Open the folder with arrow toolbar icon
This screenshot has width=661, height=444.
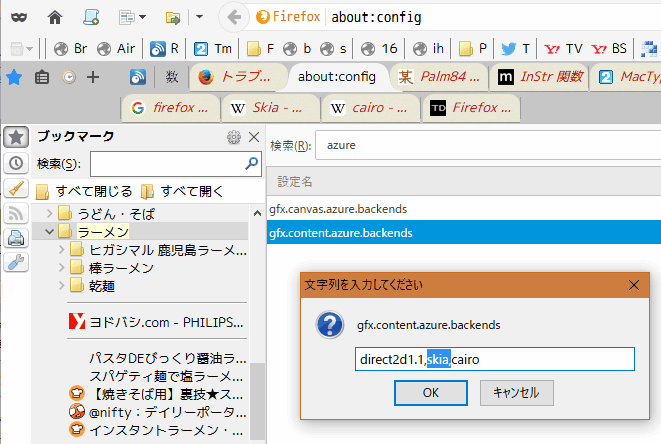[x=172, y=18]
